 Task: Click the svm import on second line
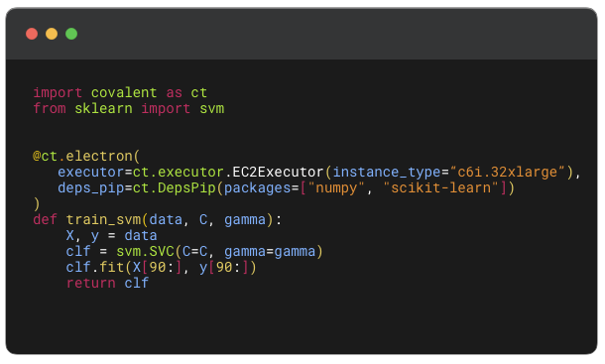tap(212, 108)
